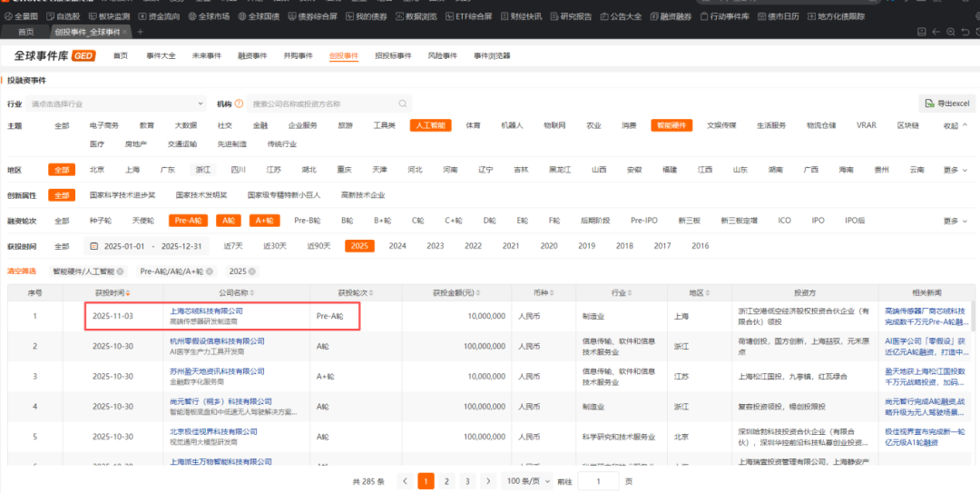Click the 导出excel button
Image resolution: width=980 pixels, height=493 pixels.
pos(946,104)
